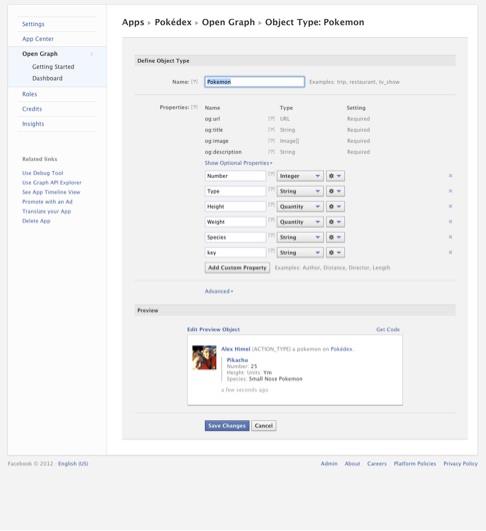The image size is (486, 531).
Task: Open String type dropdown for key
Action: (x=300, y=253)
